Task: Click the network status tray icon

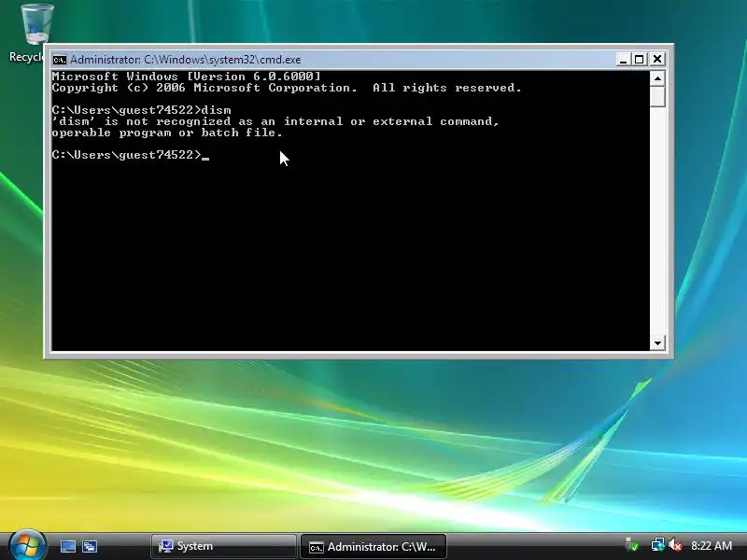Action: [x=657, y=545]
